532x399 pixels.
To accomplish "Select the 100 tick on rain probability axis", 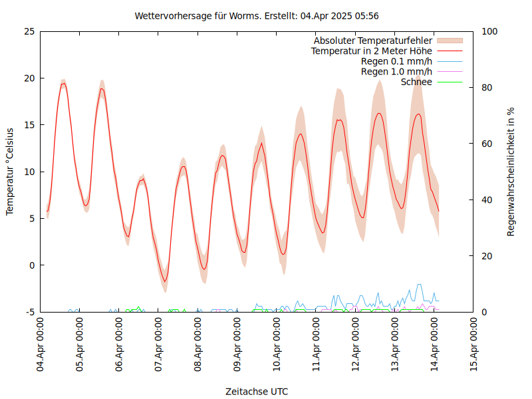I will (488, 31).
